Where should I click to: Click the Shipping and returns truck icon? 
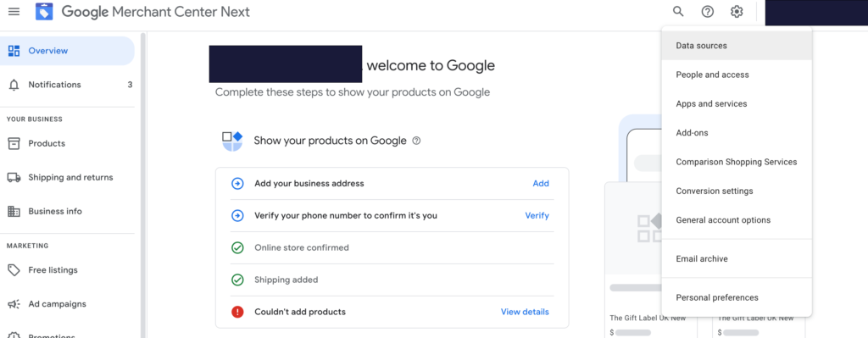[14, 178]
